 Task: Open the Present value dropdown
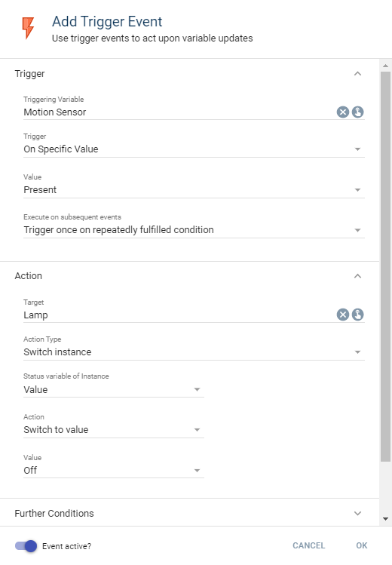194,190
